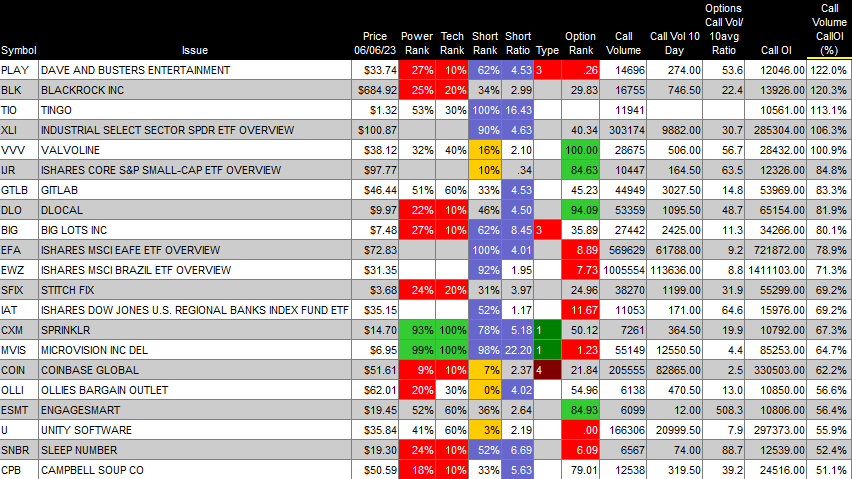Select the ESMT symbol cell

[19, 411]
